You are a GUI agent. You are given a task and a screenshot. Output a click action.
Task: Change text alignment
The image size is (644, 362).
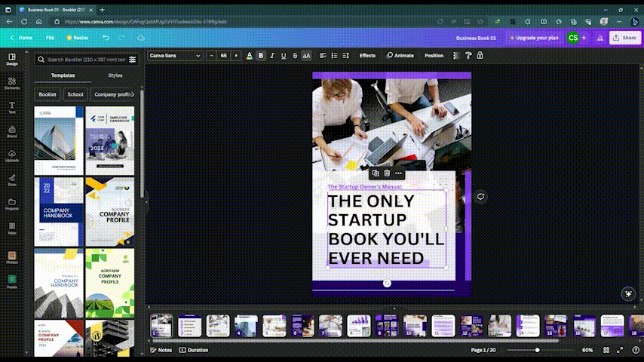pos(323,56)
